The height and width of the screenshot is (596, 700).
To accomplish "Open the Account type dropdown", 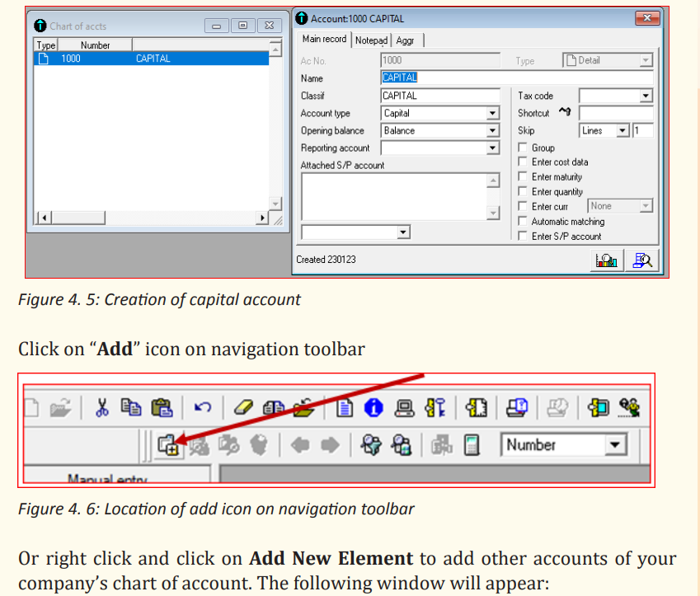I will coord(492,113).
